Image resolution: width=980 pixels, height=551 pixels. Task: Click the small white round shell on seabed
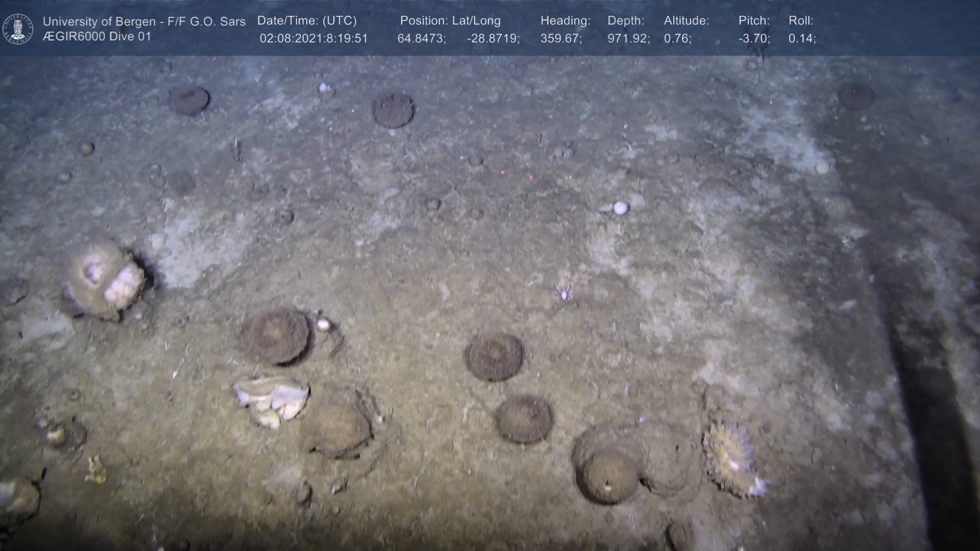pos(621,208)
